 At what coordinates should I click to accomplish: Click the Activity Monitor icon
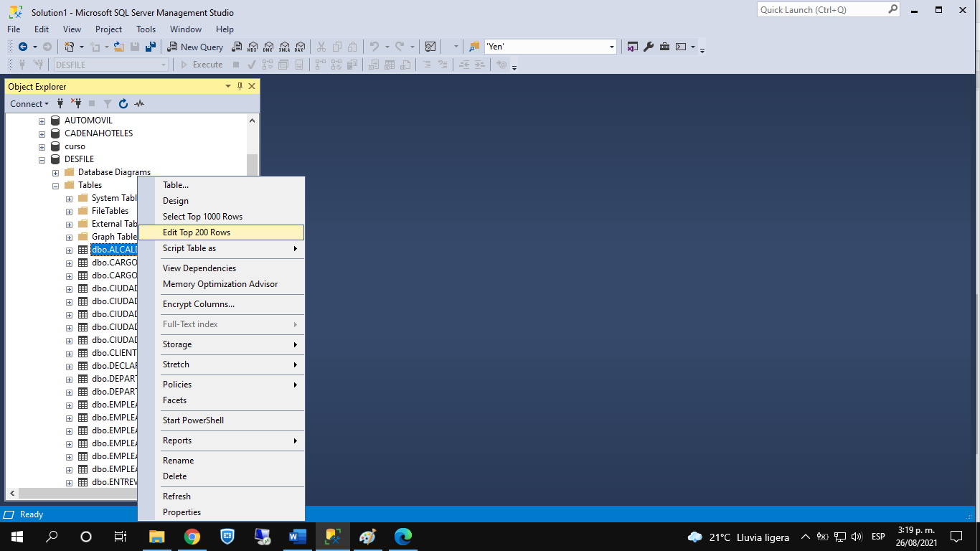coord(430,47)
